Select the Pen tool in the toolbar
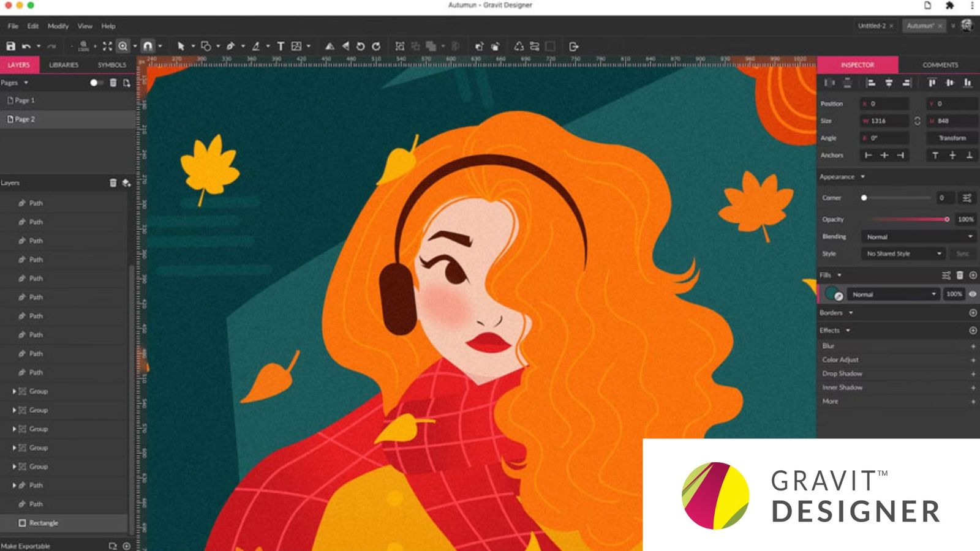Screen dimensions: 980x551 pyautogui.click(x=231, y=45)
